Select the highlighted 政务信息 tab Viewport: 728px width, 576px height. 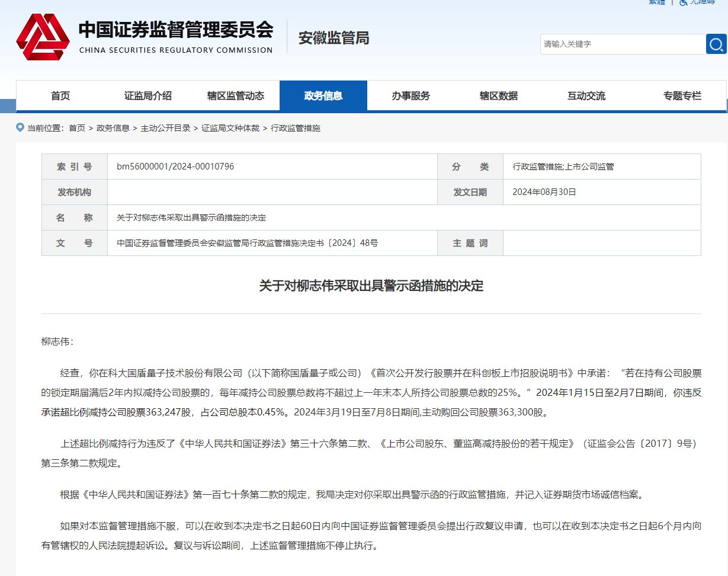(x=323, y=95)
